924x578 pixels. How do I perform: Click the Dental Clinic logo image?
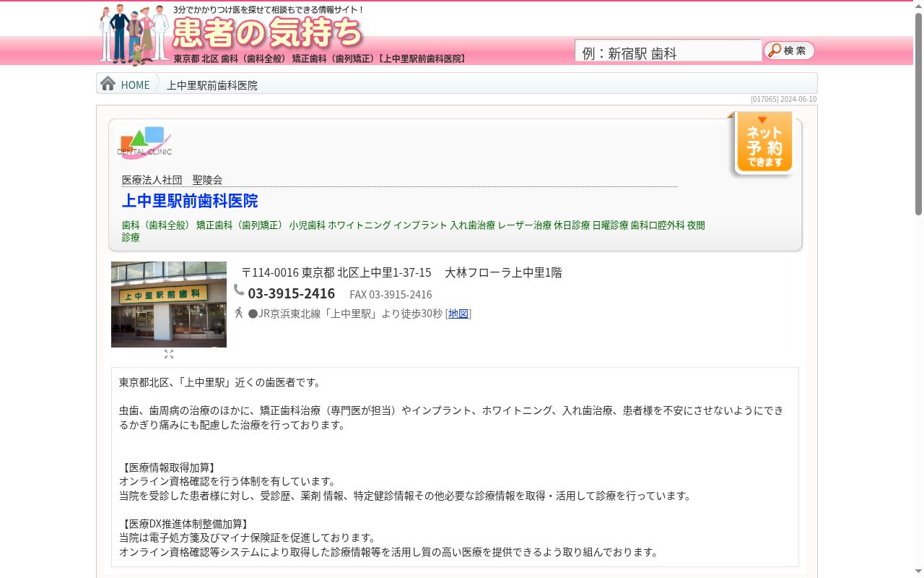(144, 142)
